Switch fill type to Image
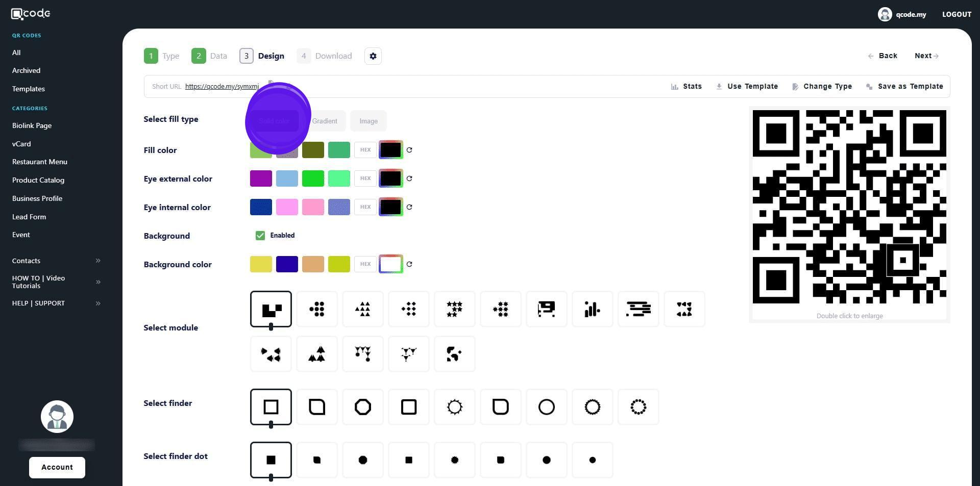Image resolution: width=980 pixels, height=486 pixels. click(368, 121)
